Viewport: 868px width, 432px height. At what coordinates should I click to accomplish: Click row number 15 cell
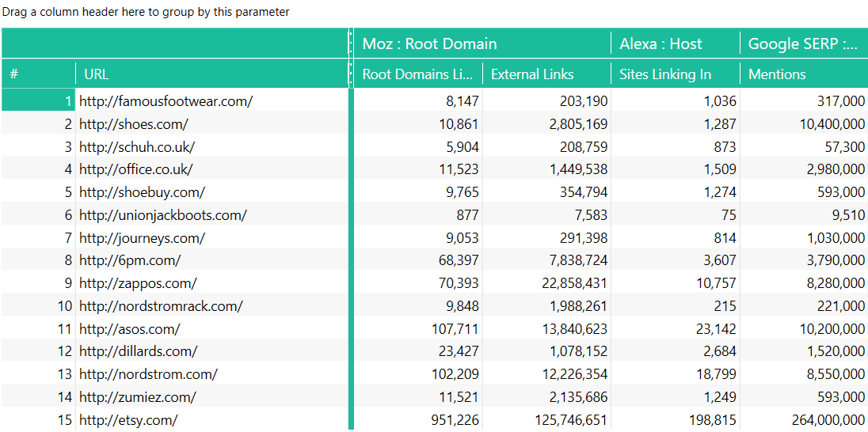[x=38, y=420]
